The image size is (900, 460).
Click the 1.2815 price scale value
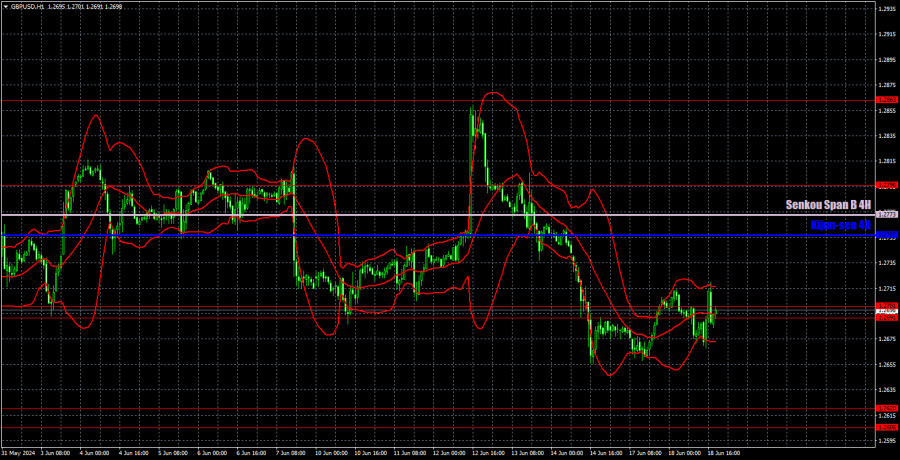[x=886, y=161]
